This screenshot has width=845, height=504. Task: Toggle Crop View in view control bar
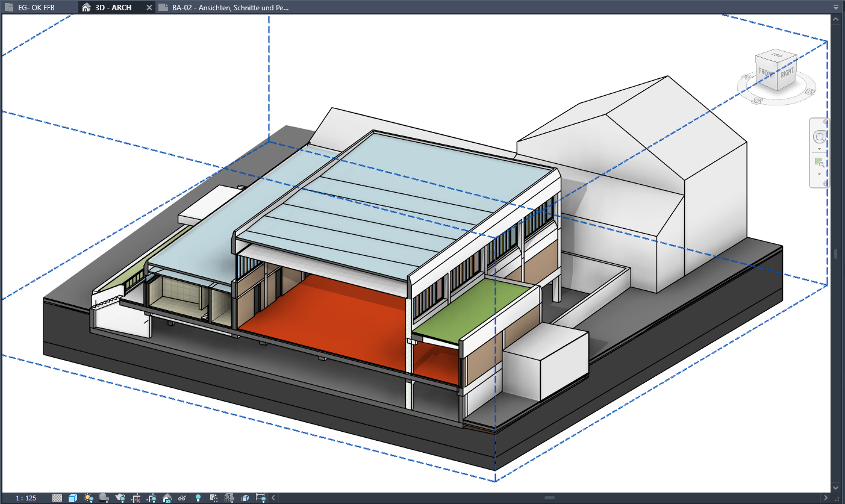[x=136, y=498]
